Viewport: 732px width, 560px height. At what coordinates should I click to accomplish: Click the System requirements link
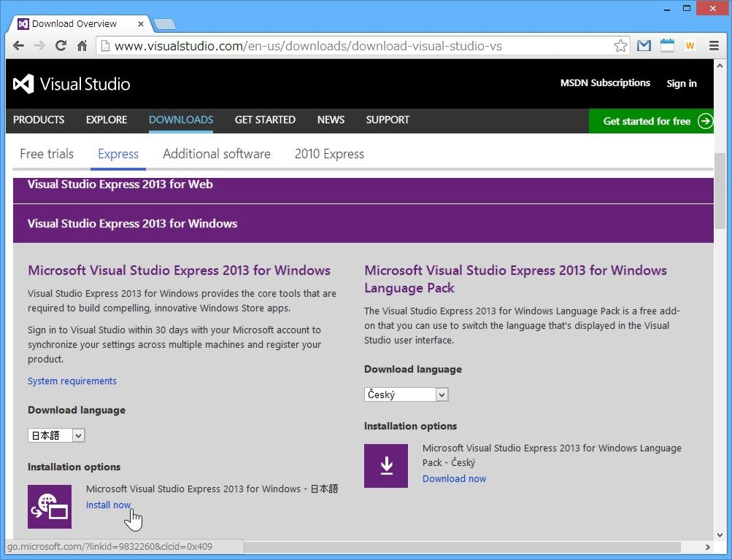click(x=72, y=381)
